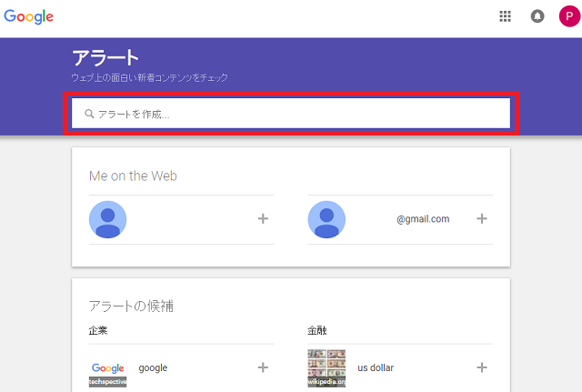Click the アラート page title

click(105, 58)
